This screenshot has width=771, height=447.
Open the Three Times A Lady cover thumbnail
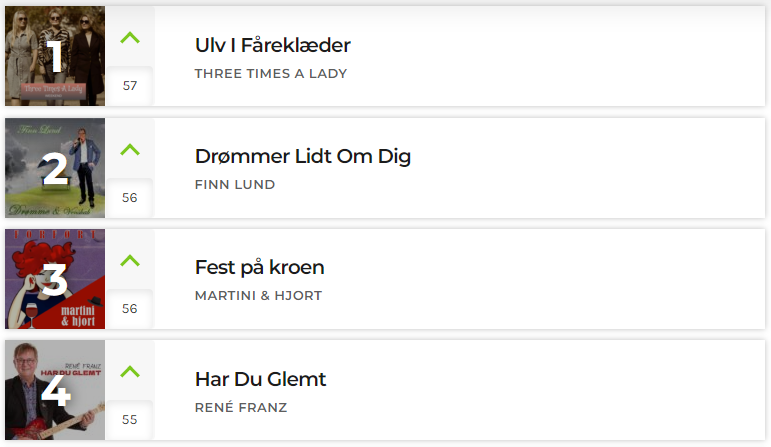[55, 56]
